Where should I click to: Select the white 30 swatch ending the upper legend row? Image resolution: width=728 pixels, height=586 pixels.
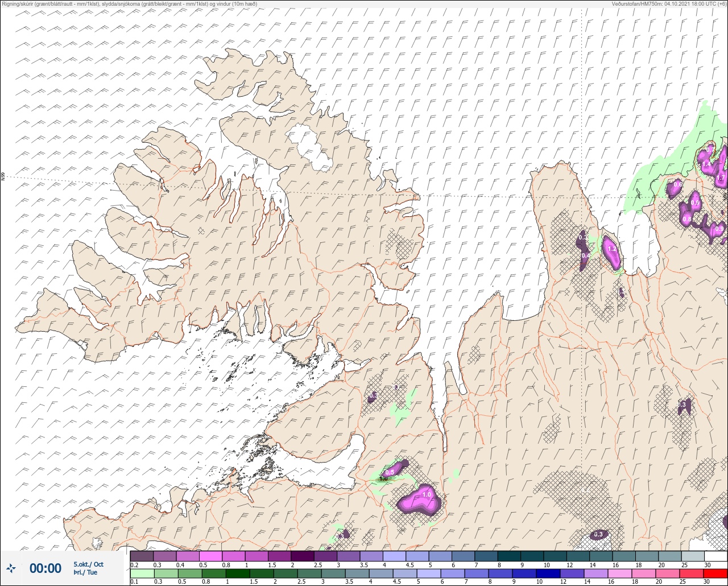716,556
